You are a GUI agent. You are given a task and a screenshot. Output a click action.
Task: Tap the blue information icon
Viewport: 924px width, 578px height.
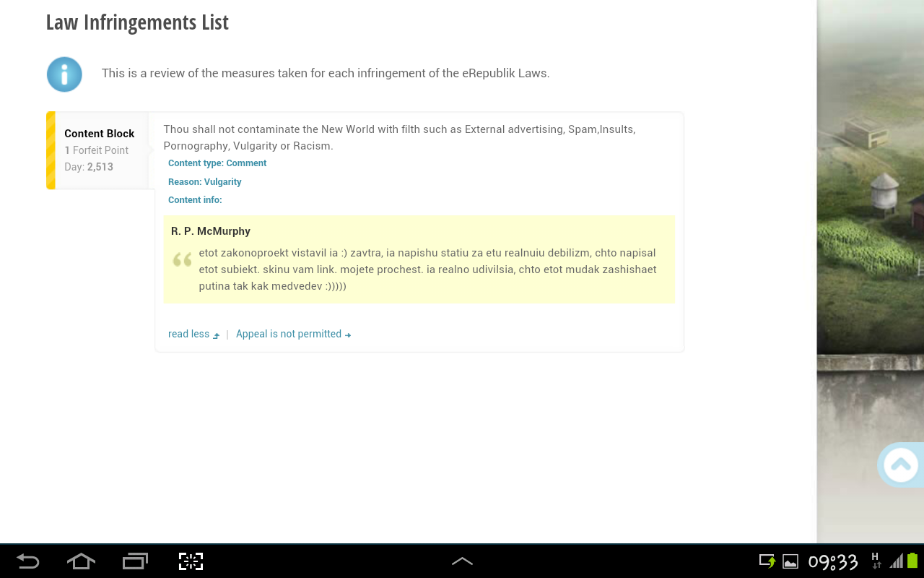(64, 73)
